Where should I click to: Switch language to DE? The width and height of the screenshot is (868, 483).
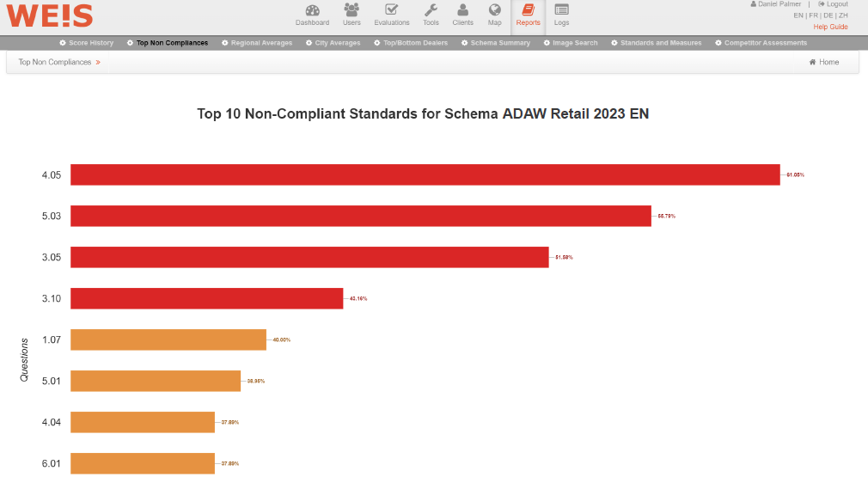click(828, 15)
